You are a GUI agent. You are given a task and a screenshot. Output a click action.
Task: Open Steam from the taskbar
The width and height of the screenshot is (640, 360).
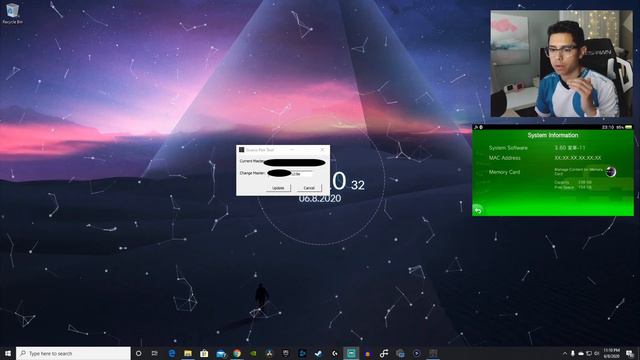pos(318,353)
